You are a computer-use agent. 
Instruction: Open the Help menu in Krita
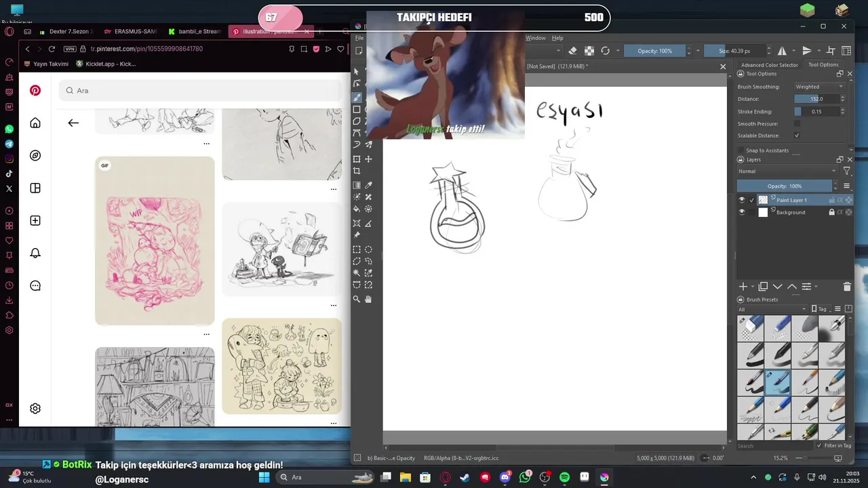coord(557,38)
